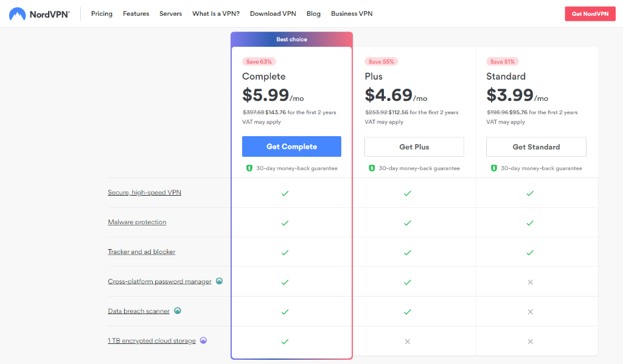Click the $3.99/mo price
The height and width of the screenshot is (364, 623).
(517, 95)
